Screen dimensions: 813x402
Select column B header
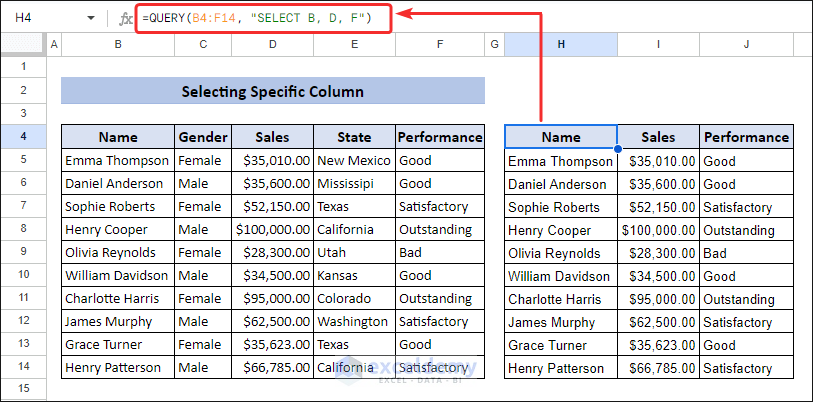pyautogui.click(x=118, y=44)
